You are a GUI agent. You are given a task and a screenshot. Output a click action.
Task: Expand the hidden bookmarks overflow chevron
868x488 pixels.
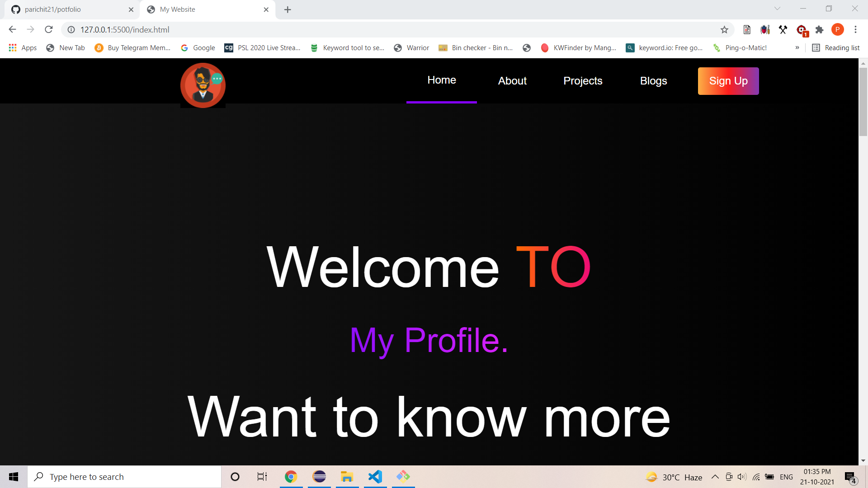[797, 47]
